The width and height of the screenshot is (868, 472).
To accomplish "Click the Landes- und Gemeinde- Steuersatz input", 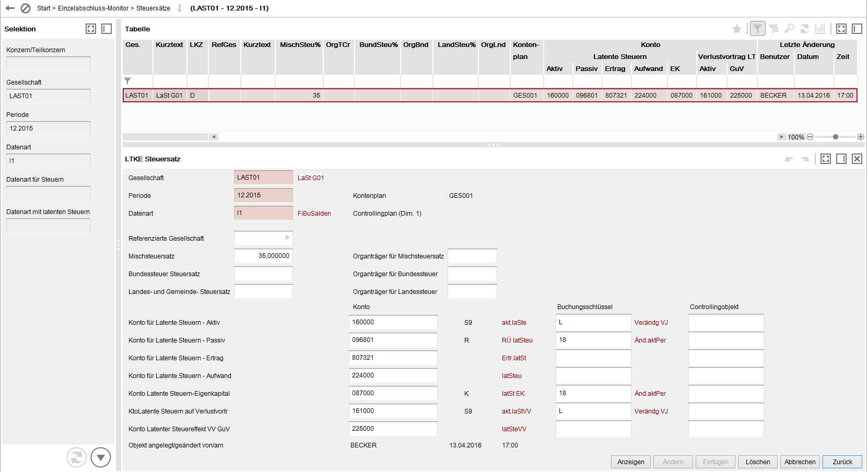I will point(263,291).
